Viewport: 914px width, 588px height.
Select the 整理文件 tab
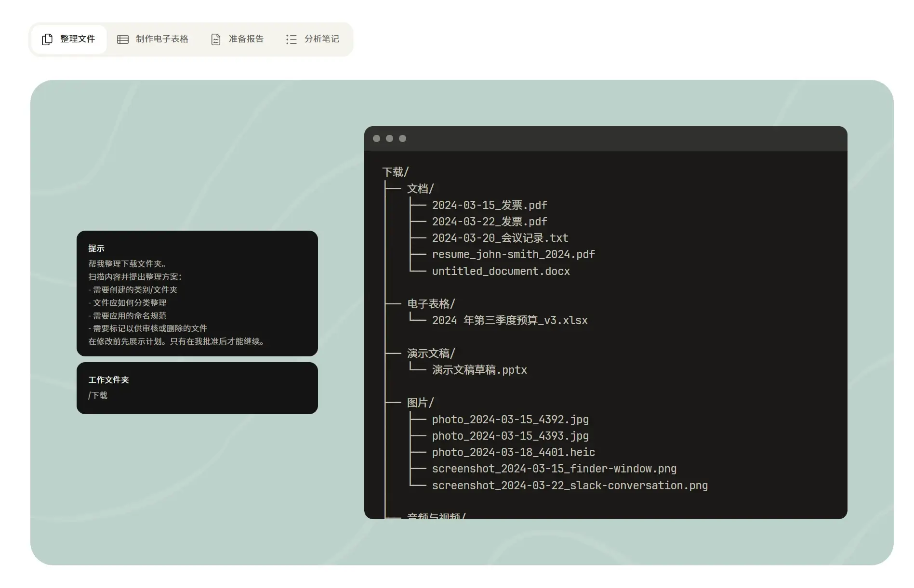(69, 39)
